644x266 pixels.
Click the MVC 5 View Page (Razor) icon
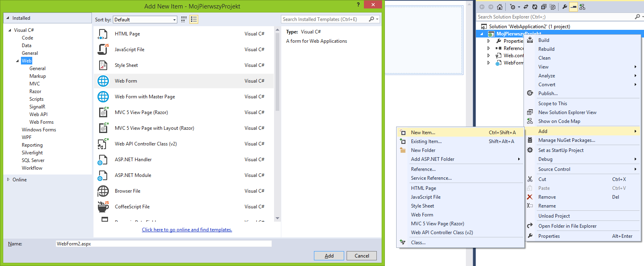(104, 112)
